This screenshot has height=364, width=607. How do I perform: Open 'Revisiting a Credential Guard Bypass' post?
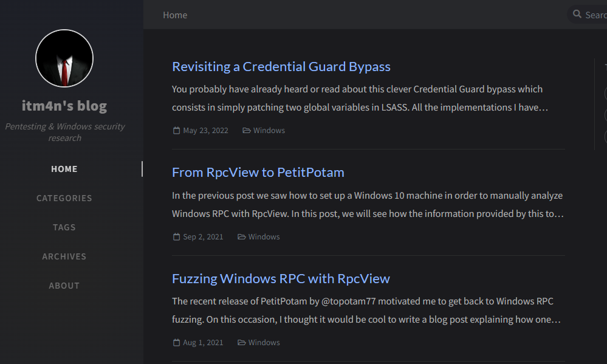281,67
